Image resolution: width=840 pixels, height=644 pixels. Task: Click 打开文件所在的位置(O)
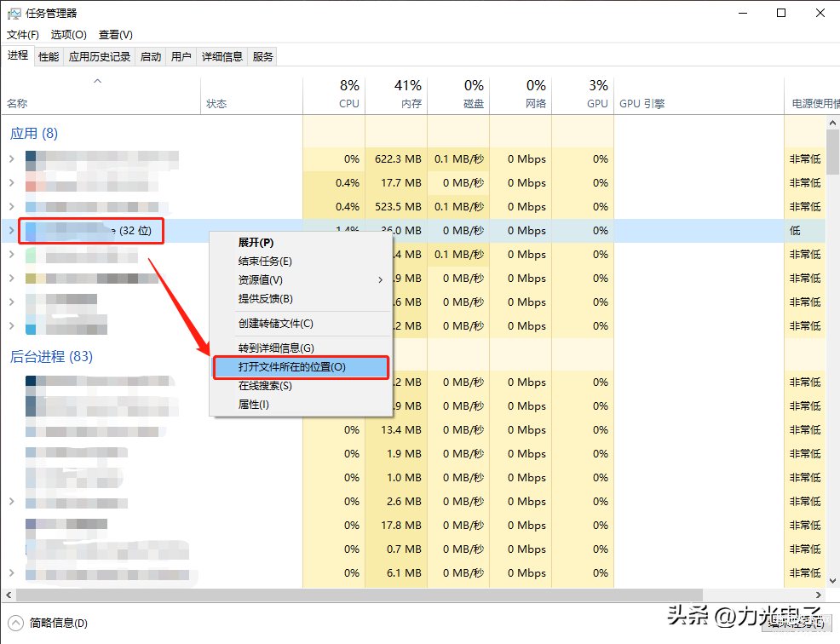coord(301,367)
